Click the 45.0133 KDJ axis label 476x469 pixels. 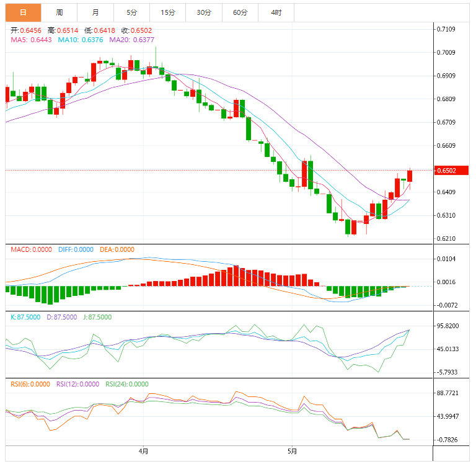[x=447, y=349]
